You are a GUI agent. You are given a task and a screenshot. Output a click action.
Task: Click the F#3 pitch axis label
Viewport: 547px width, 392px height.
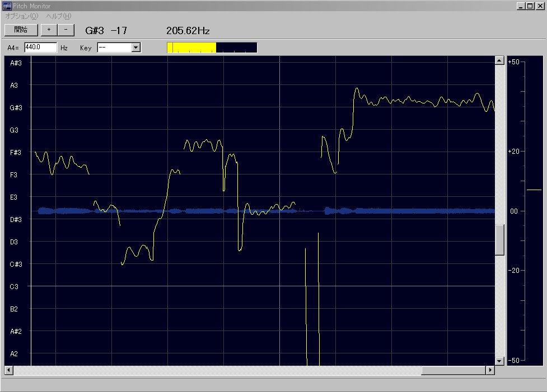tap(15, 152)
